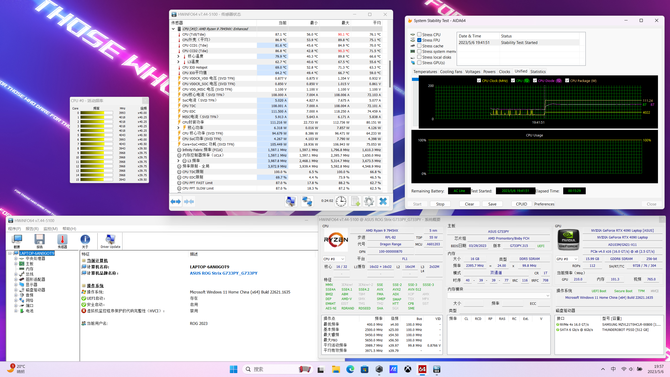Viewport: 670px width, 377px height.
Task: Expand the L3 频率 sensor row
Action: 179,161
